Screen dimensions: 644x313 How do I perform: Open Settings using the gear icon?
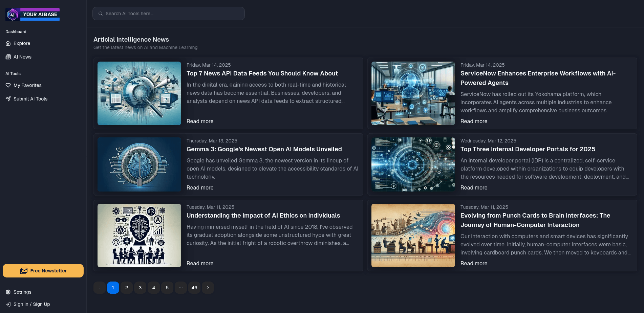pos(8,292)
